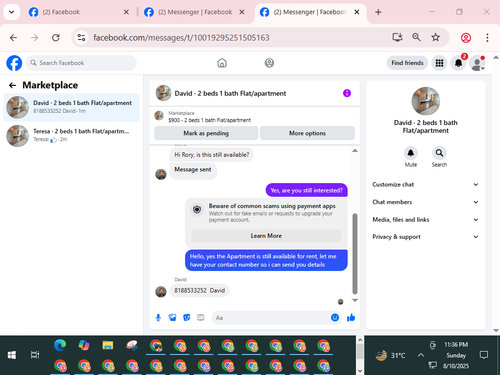
Task: Open Task View in the taskbar
Action: [35, 355]
